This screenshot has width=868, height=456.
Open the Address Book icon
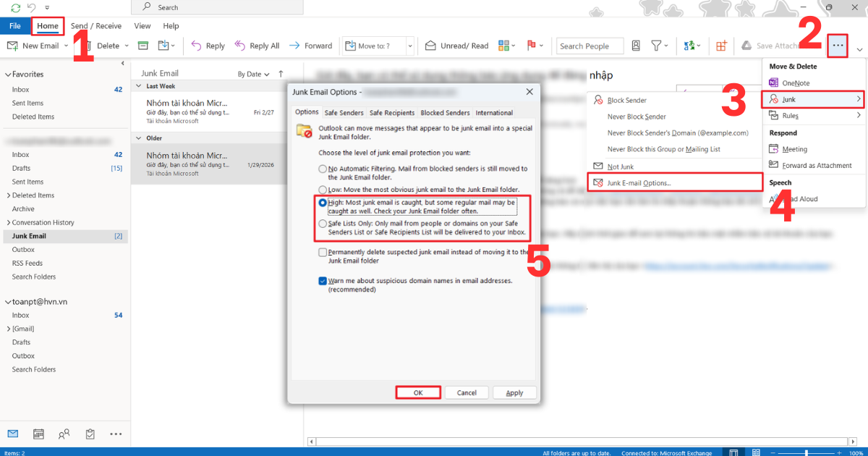636,45
